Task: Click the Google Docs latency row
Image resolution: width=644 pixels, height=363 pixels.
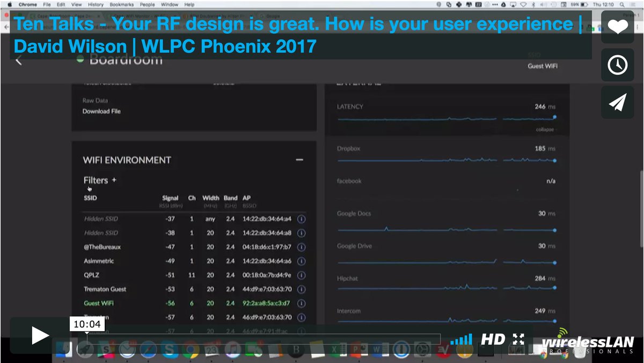Action: 445,220
